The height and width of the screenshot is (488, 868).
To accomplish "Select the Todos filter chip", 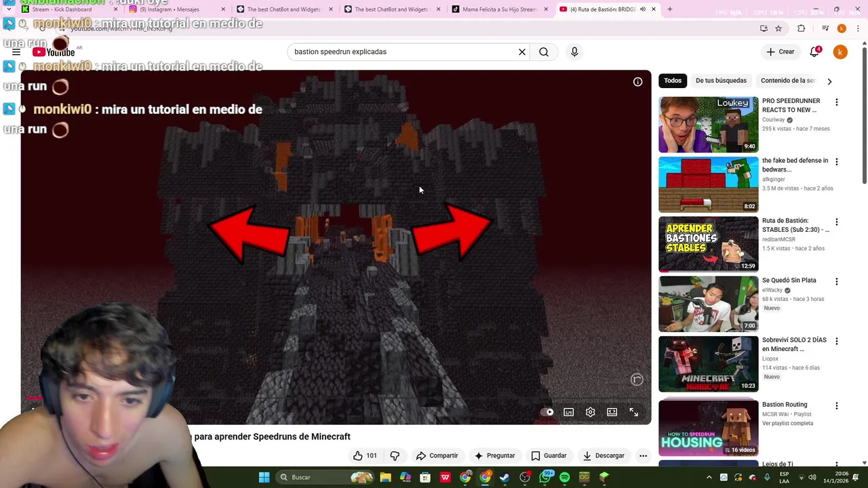I will tap(673, 81).
